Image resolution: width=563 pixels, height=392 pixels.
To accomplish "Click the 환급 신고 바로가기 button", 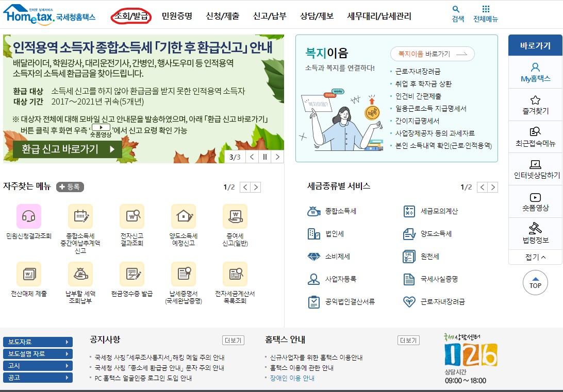I will coord(68,149).
